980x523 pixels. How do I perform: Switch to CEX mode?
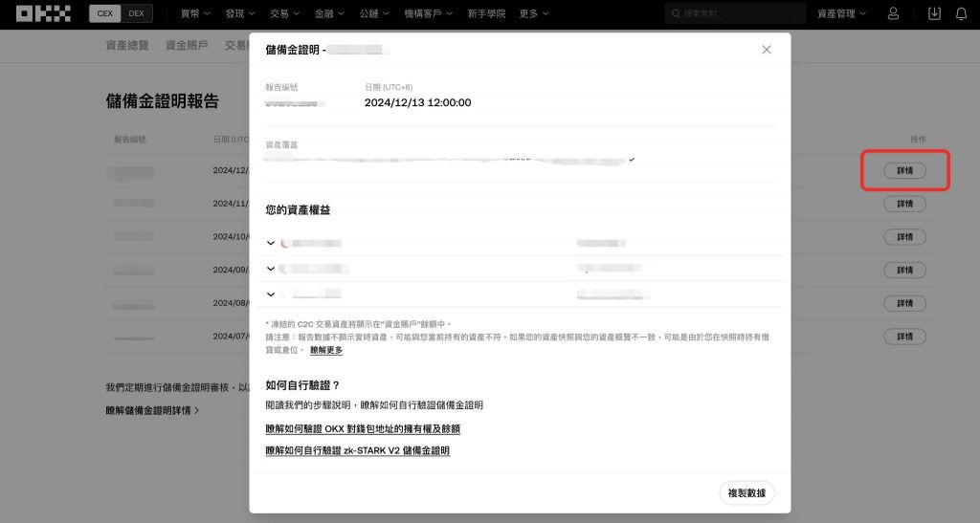tap(105, 14)
